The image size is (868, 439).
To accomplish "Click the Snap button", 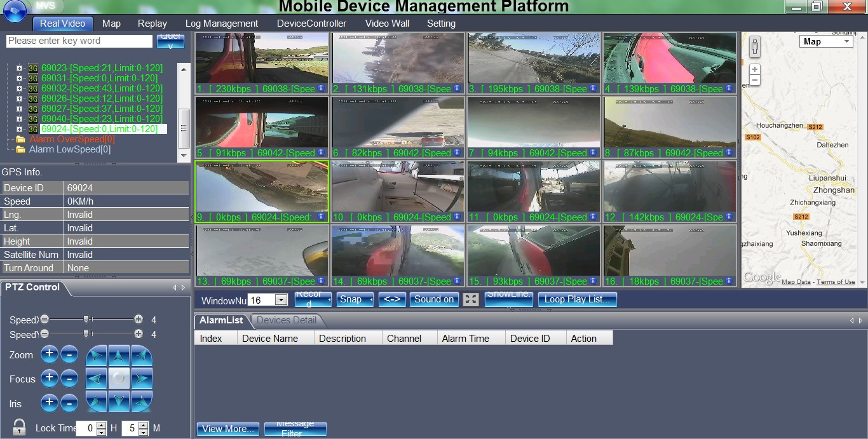I will (x=355, y=299).
